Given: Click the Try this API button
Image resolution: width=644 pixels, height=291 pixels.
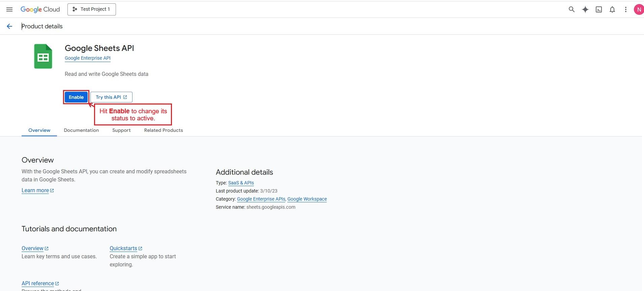Looking at the screenshot, I should coord(111,97).
